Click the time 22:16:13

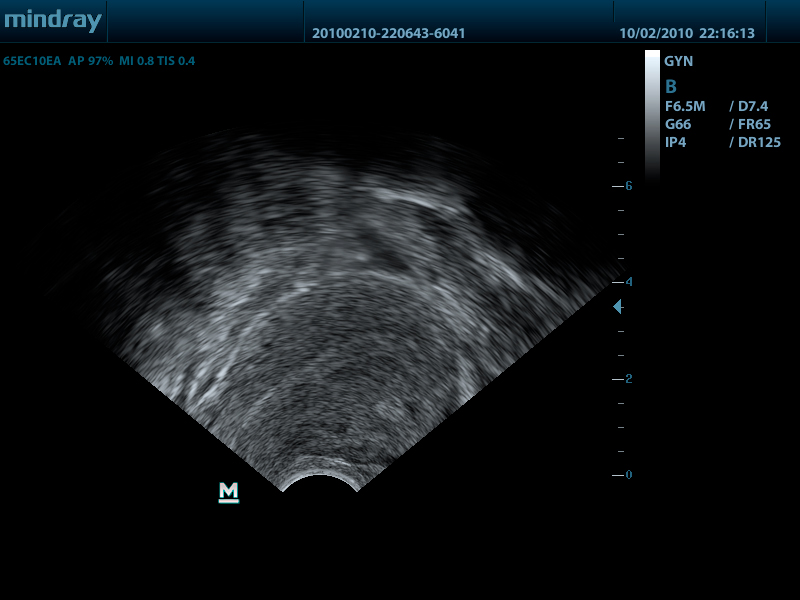pos(727,34)
